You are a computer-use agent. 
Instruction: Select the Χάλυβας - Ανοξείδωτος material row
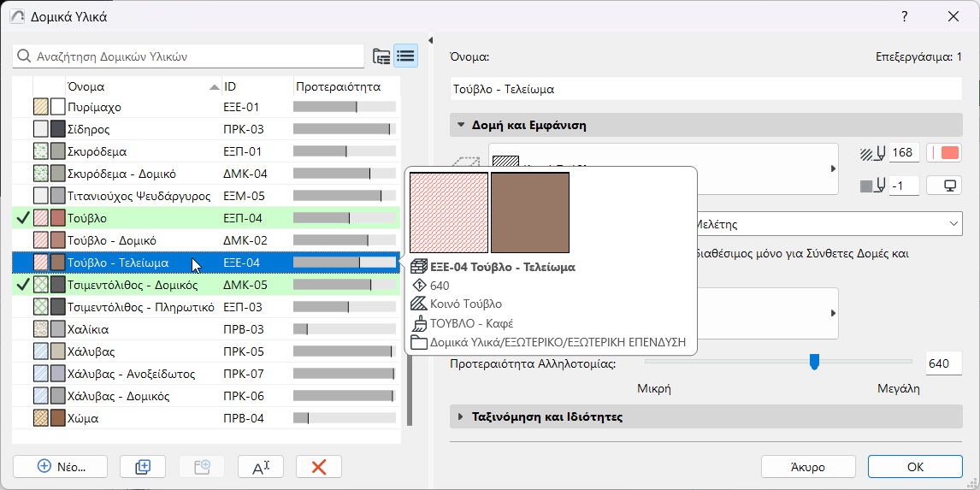pyautogui.click(x=131, y=374)
